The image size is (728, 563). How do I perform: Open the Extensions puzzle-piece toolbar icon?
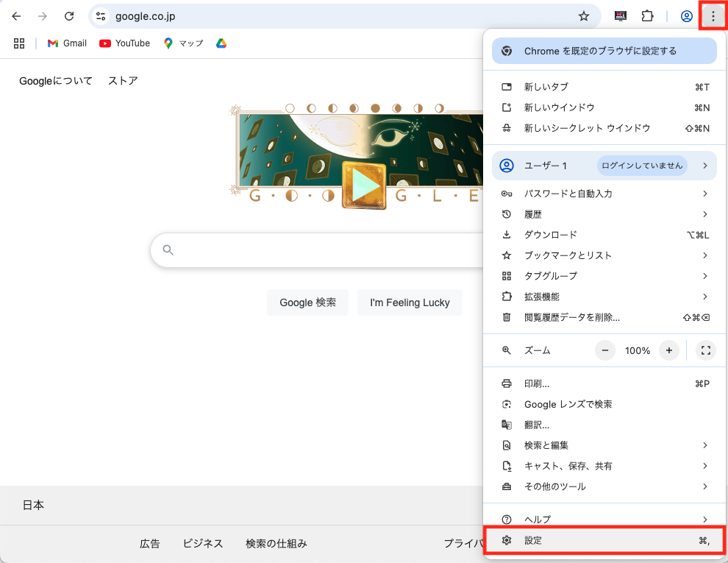coord(647,16)
